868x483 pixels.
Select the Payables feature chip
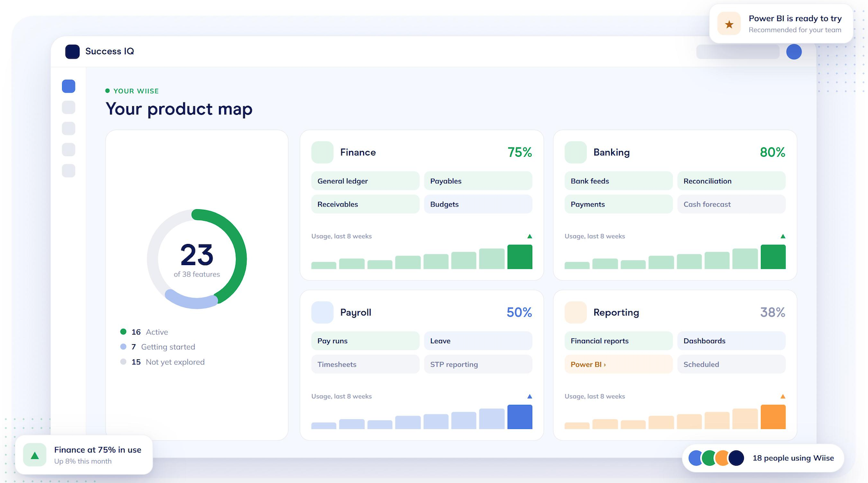click(x=478, y=181)
